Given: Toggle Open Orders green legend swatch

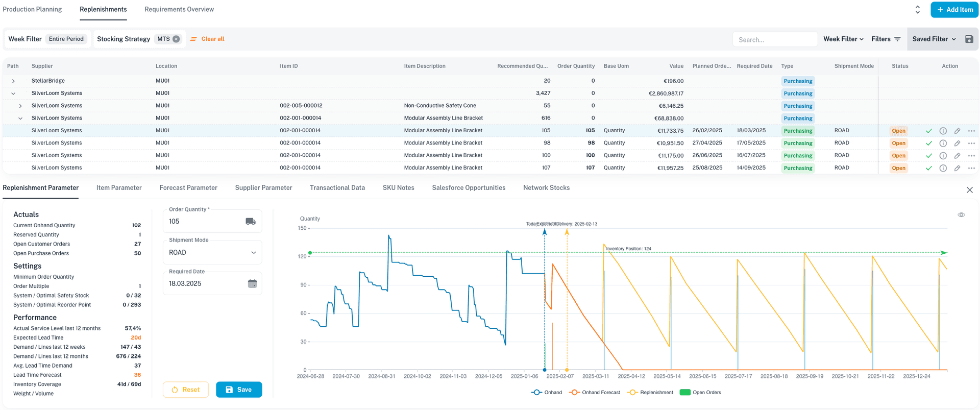Looking at the screenshot, I should pyautogui.click(x=685, y=393).
